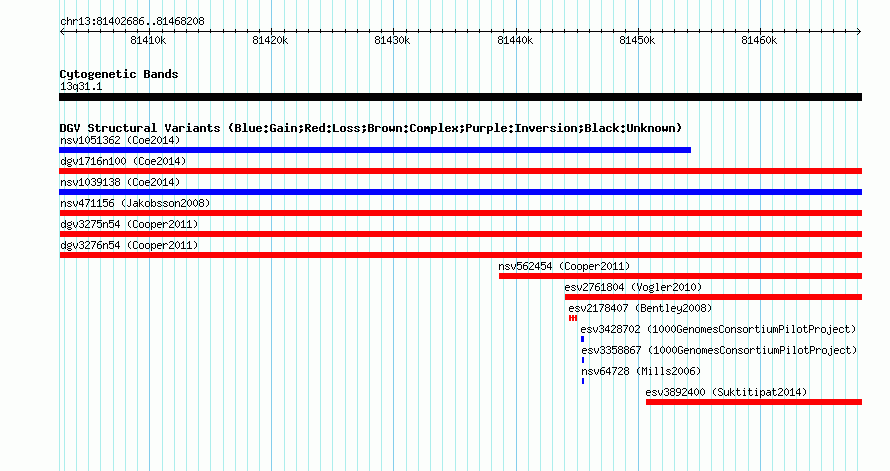Select the small blue esv3358867 marker
The image size is (890, 471).
click(583, 360)
